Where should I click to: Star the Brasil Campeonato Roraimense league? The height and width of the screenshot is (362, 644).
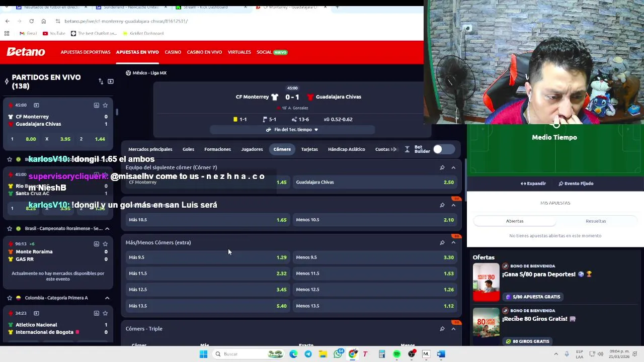point(10,228)
